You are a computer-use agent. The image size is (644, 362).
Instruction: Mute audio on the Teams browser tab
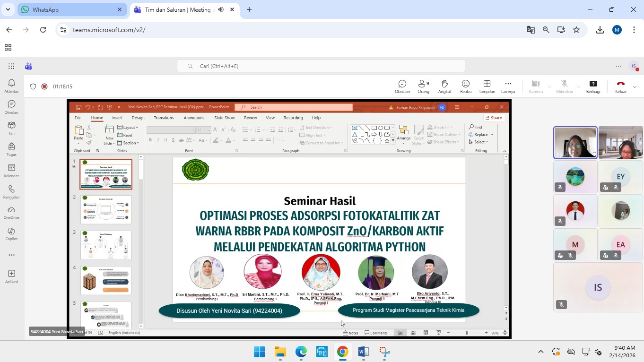pos(221,9)
